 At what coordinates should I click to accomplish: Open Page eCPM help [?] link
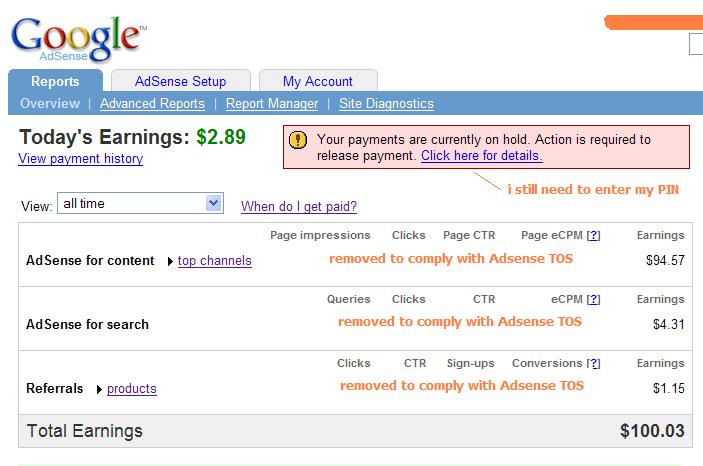(594, 235)
